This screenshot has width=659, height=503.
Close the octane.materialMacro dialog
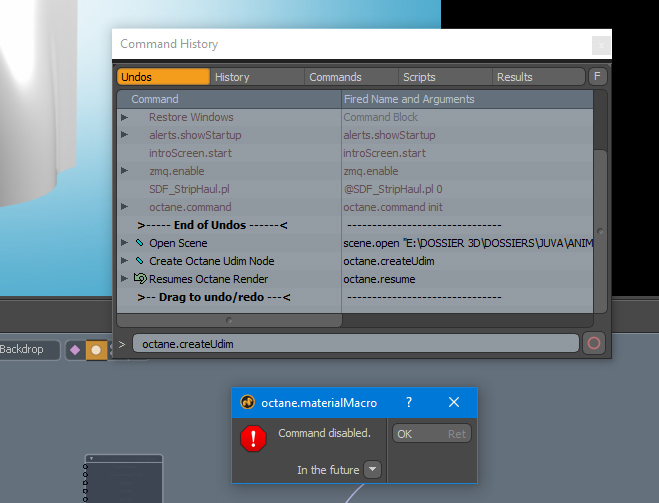point(454,402)
